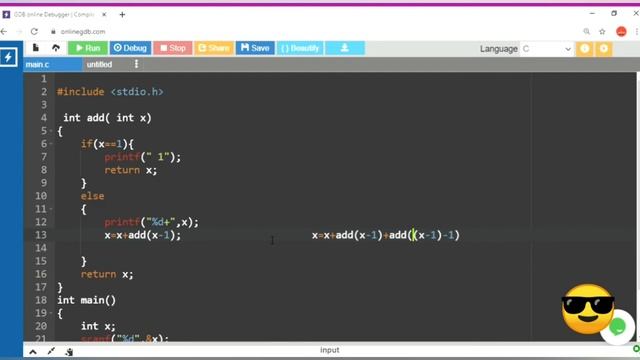Switch to the untitled tab
640x360 pixels.
(100, 64)
